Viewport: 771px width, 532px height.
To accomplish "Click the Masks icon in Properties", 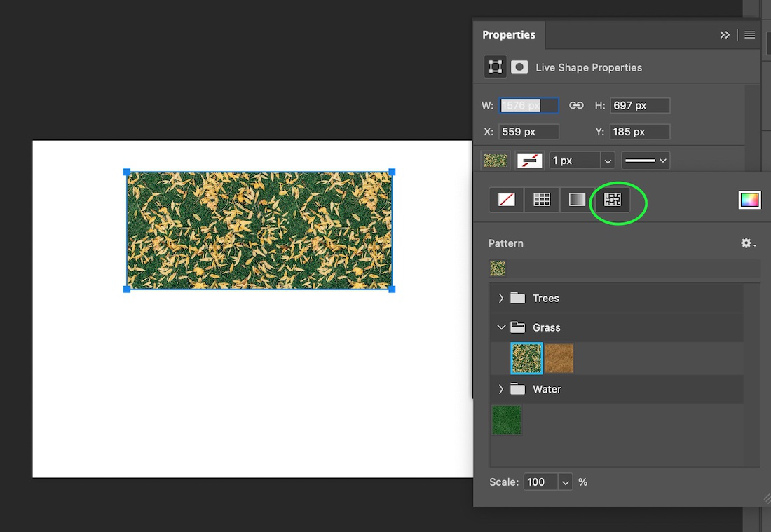I will point(519,67).
